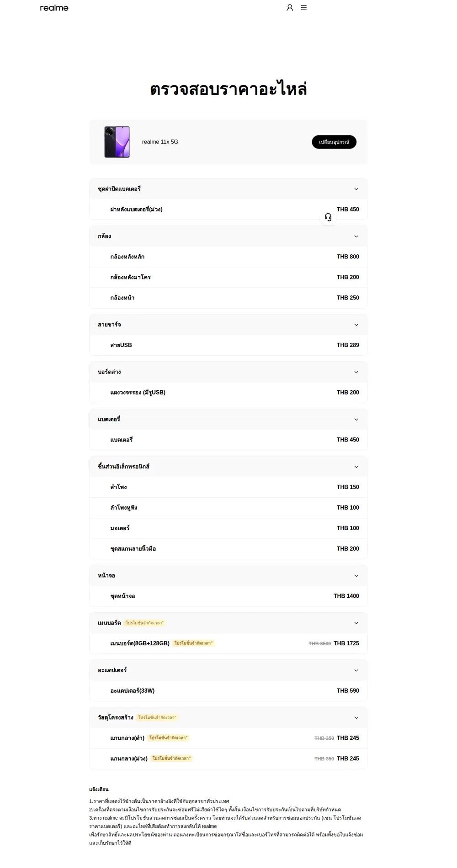Select the ชุดหน้าจอ THB 1400 row
The width and height of the screenshot is (457, 868).
click(x=228, y=596)
